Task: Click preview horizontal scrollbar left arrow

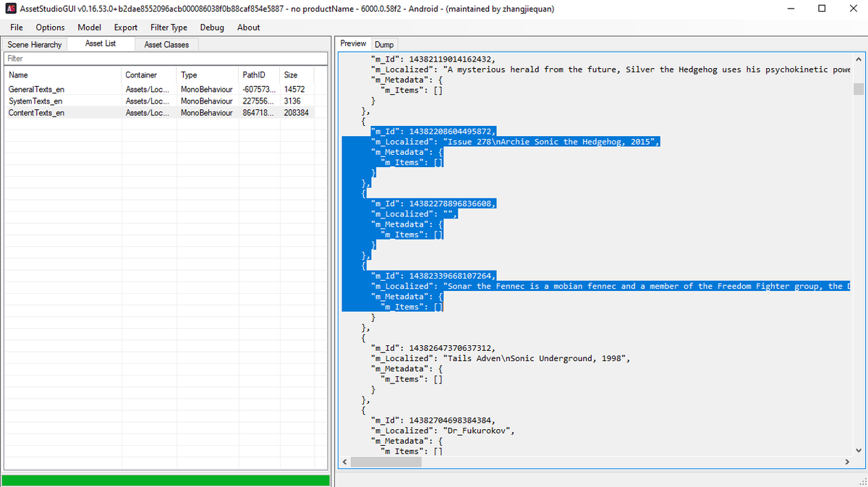Action: pos(344,462)
